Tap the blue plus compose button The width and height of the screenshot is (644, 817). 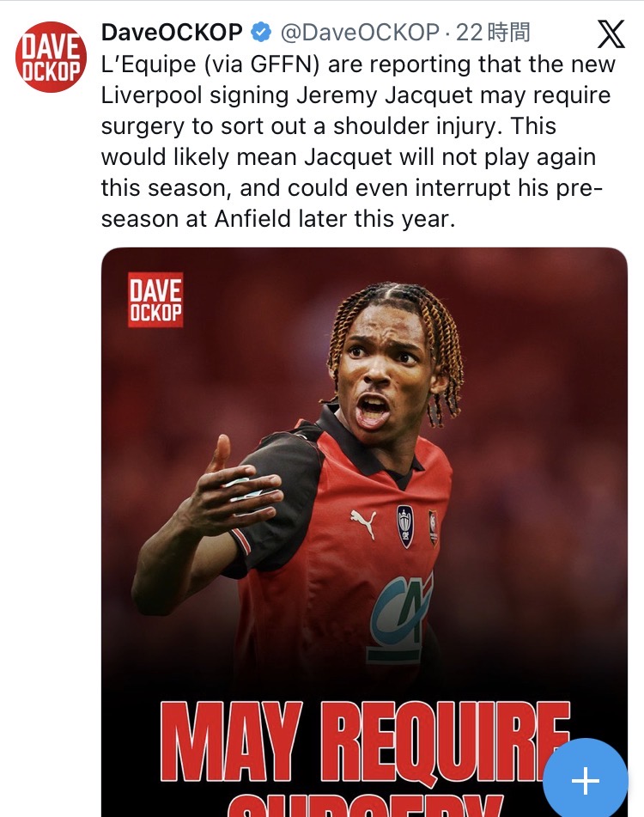(x=585, y=780)
